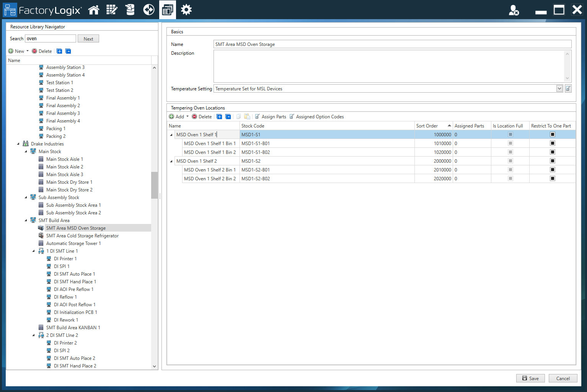Click the Home icon in top bar
The height and width of the screenshot is (392, 587).
[94, 10]
